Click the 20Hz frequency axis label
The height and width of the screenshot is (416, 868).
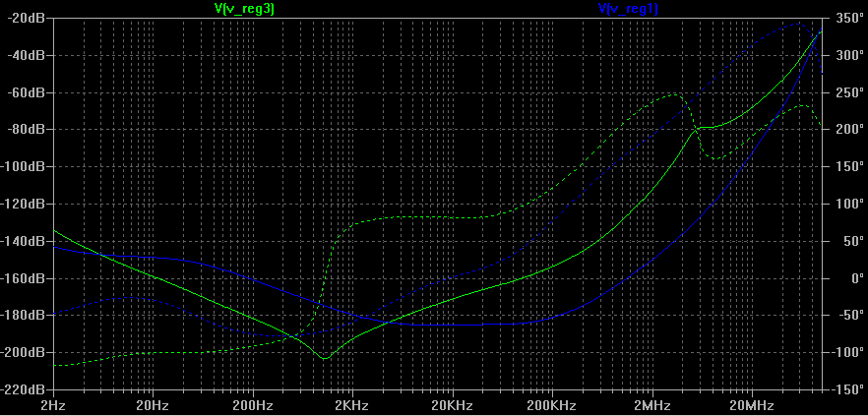(153, 406)
